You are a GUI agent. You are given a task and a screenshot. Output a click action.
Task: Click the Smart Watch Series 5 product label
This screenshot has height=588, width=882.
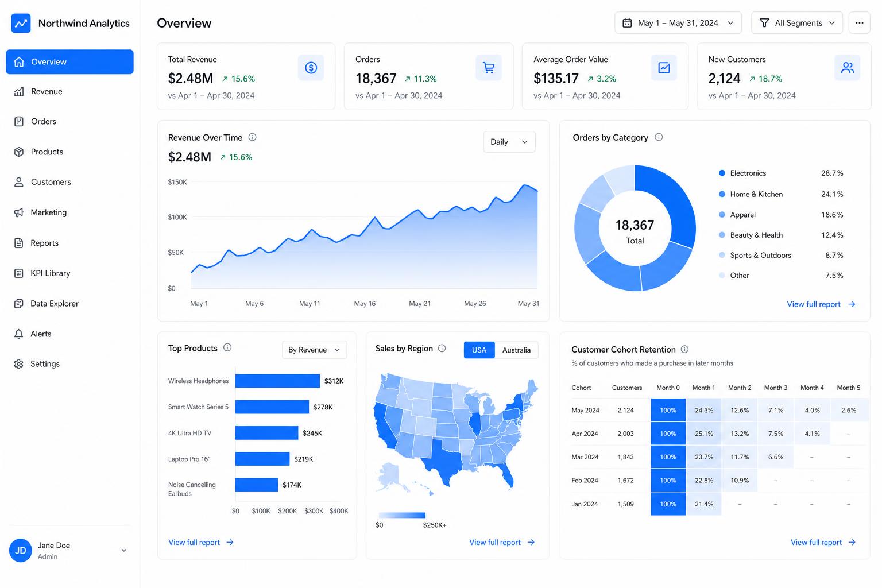coord(198,407)
